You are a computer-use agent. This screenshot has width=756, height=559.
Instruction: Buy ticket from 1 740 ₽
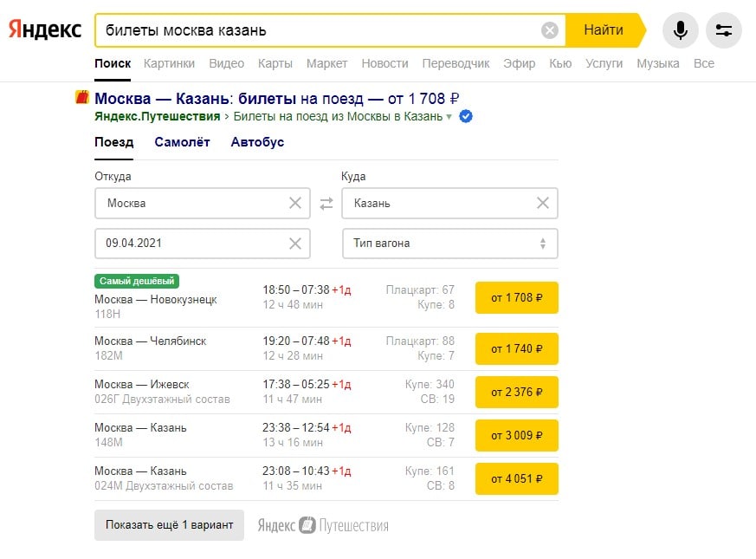(x=516, y=348)
